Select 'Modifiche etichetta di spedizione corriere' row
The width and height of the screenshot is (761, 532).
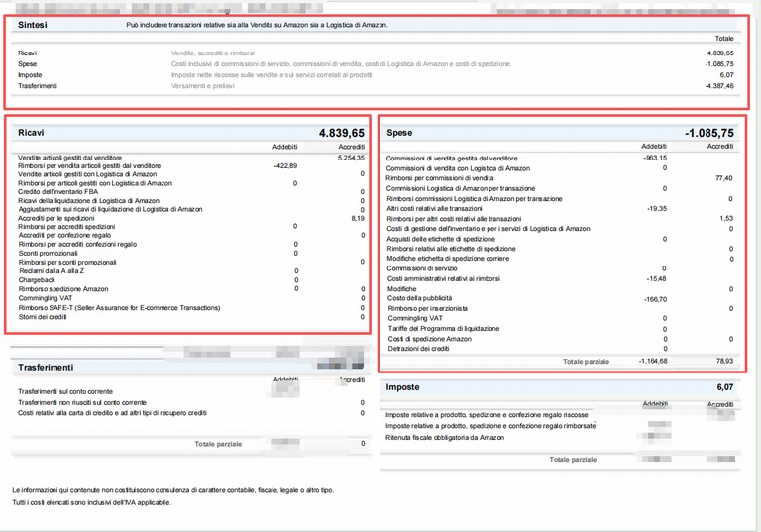[x=561, y=259]
